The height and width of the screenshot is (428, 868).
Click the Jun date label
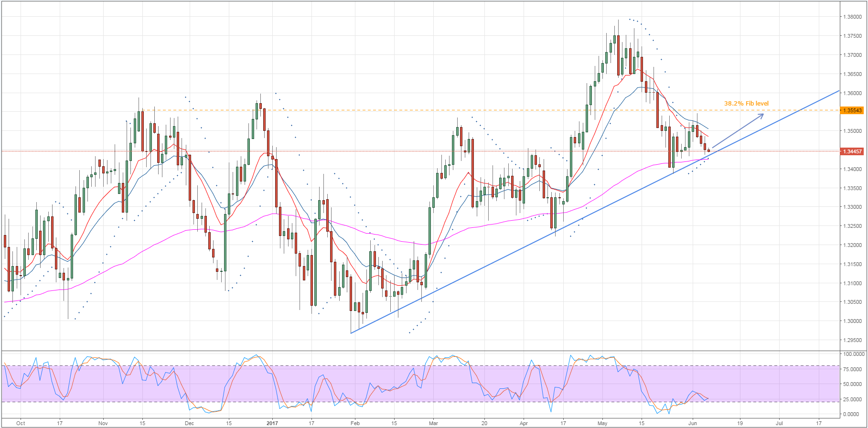pyautogui.click(x=693, y=423)
